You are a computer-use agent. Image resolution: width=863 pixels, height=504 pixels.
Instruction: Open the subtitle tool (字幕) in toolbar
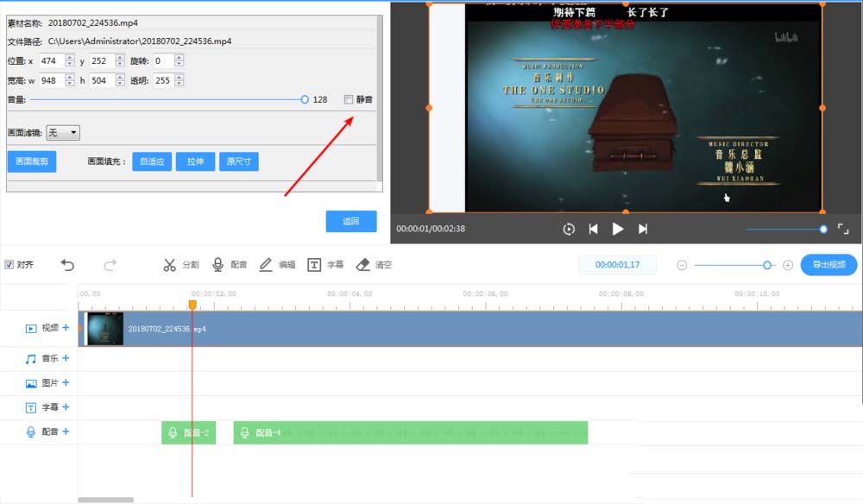coord(325,265)
